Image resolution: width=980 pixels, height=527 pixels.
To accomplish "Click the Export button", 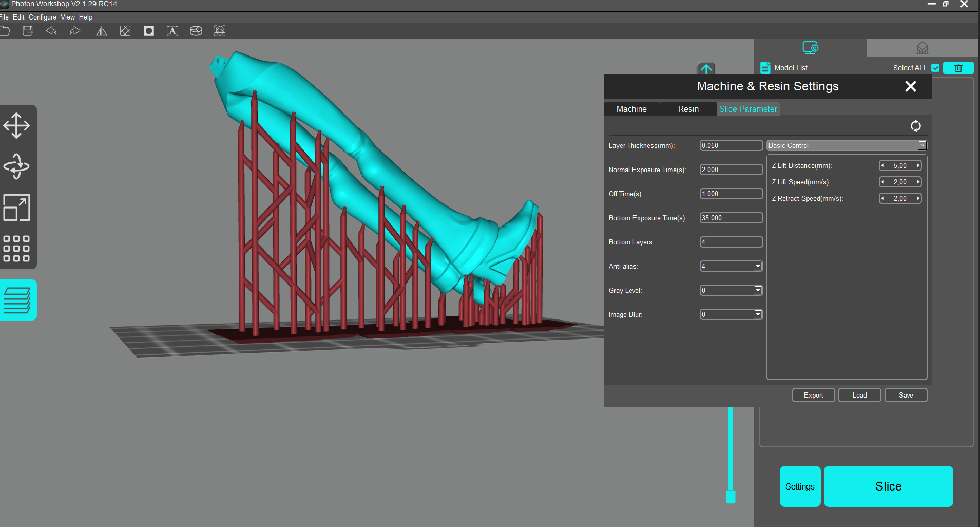I will (x=813, y=395).
